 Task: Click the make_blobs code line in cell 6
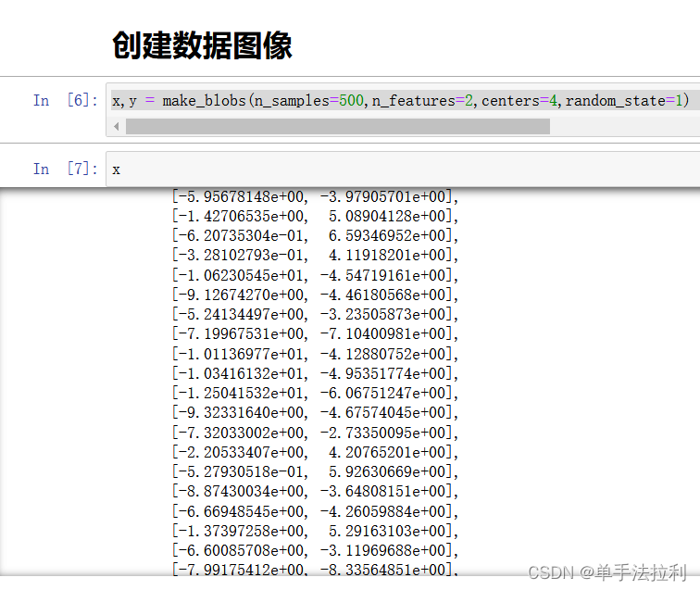[400, 100]
